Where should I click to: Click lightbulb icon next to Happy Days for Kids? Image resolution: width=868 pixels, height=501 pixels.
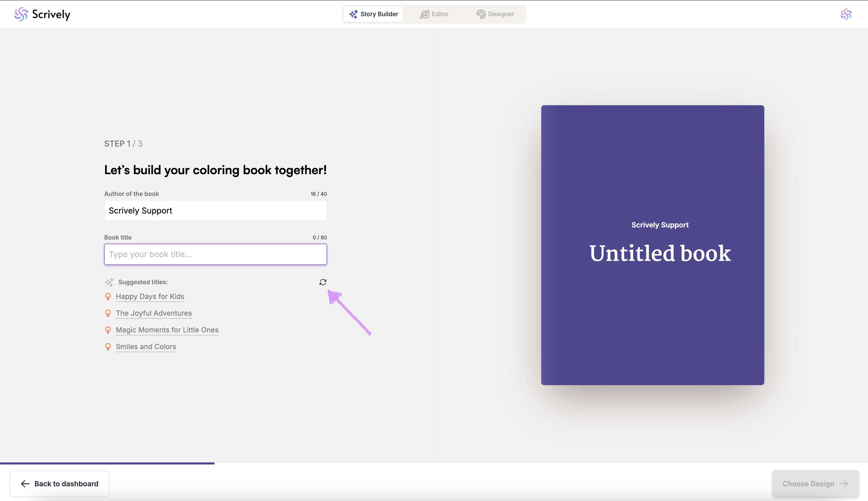108,297
